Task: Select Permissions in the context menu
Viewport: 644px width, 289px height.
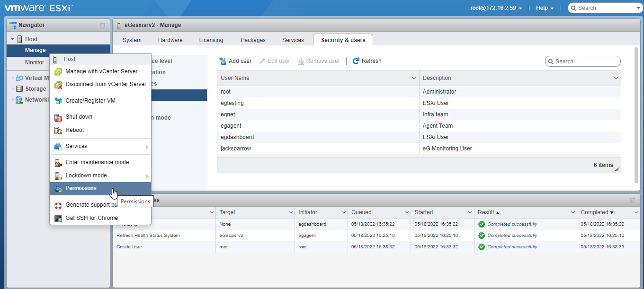Action: (x=100, y=188)
